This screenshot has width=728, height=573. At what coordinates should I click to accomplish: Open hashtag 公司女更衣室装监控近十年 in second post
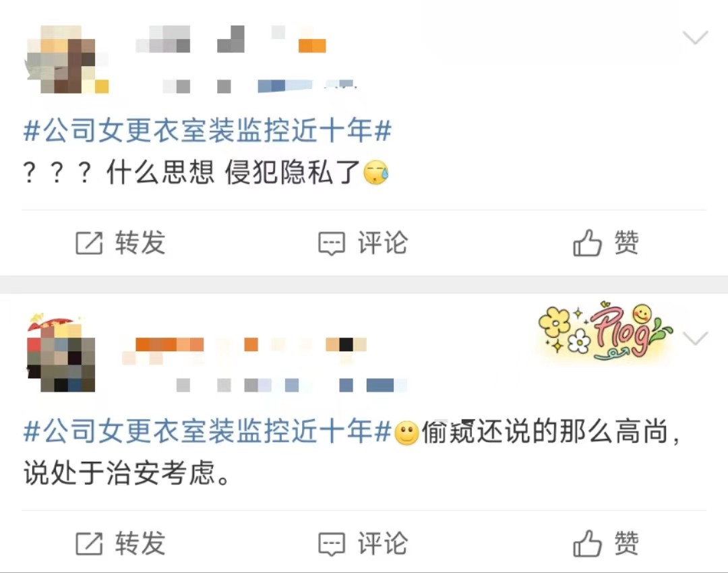208,431
